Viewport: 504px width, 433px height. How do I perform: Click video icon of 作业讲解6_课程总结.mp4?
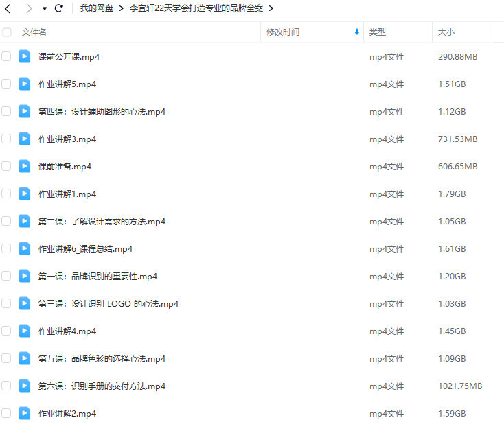25,249
